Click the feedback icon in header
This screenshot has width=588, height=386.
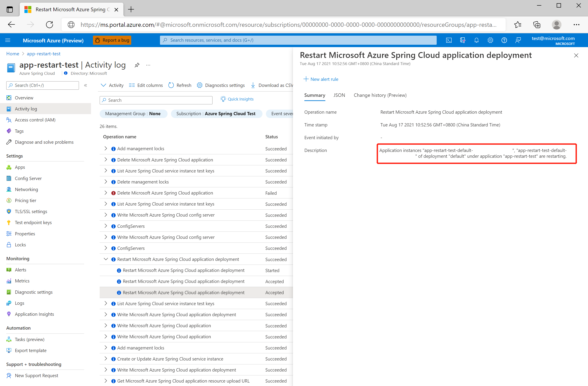point(518,40)
